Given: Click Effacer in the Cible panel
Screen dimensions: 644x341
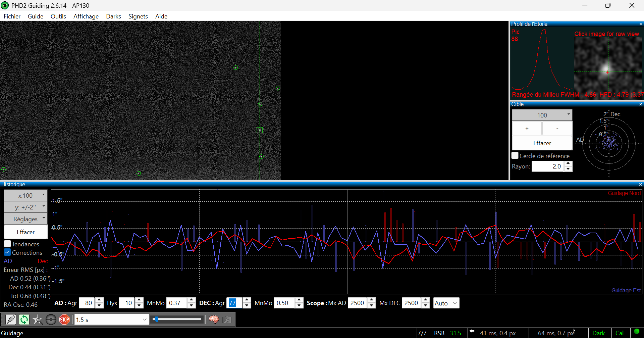Looking at the screenshot, I should click(542, 143).
